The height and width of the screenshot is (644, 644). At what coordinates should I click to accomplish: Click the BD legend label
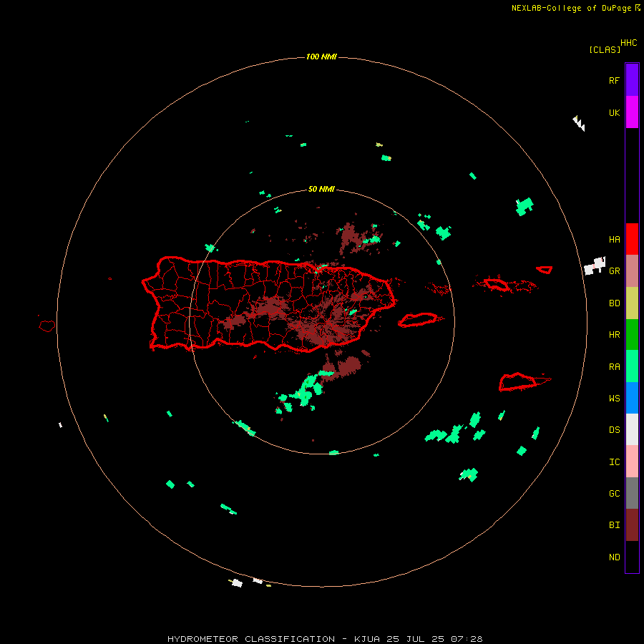point(615,303)
